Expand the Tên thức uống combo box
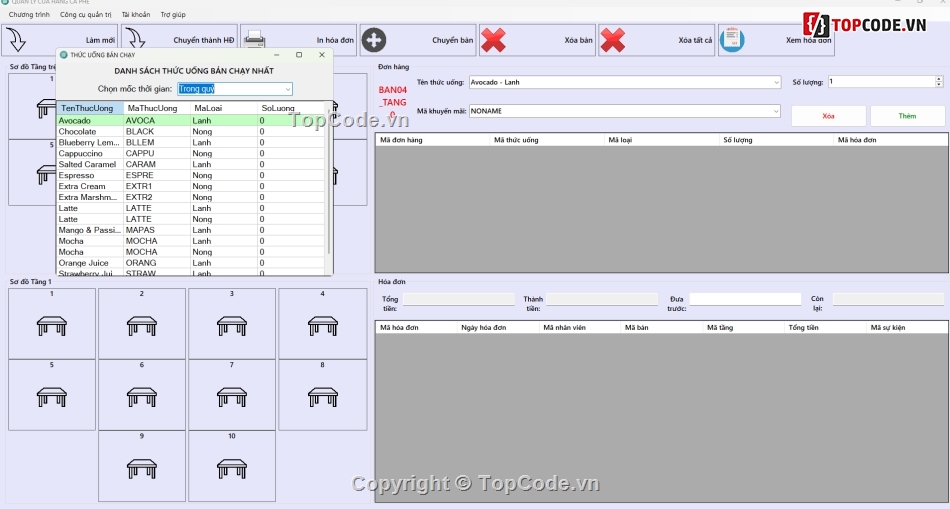The width and height of the screenshot is (950, 509). point(776,82)
